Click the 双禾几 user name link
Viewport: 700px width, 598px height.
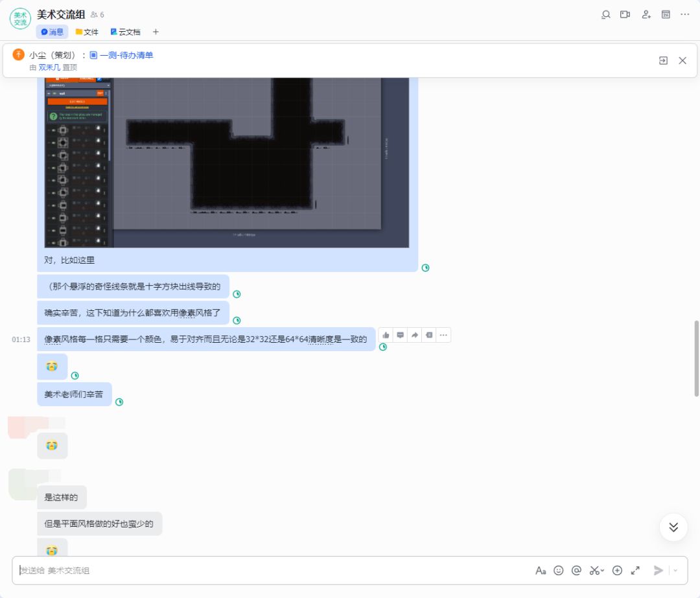49,67
